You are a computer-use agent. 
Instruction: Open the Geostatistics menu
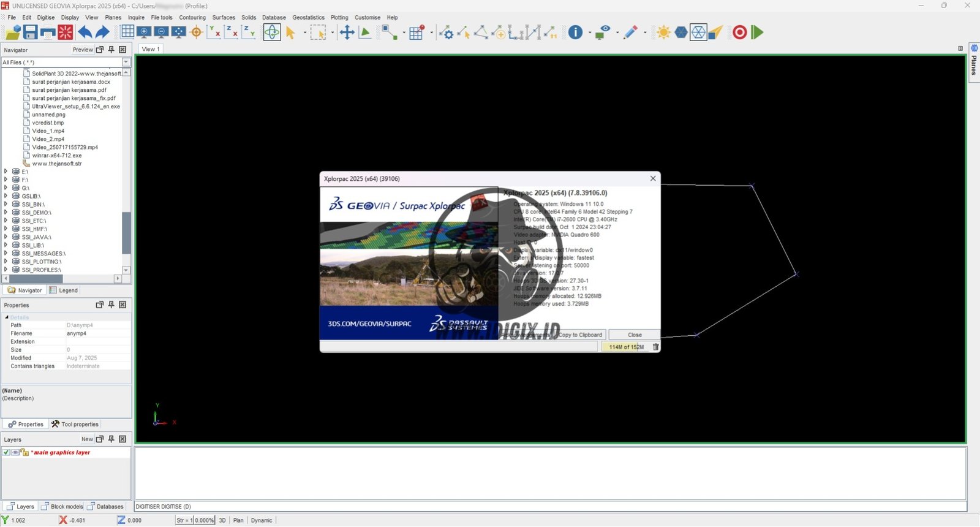(x=309, y=17)
